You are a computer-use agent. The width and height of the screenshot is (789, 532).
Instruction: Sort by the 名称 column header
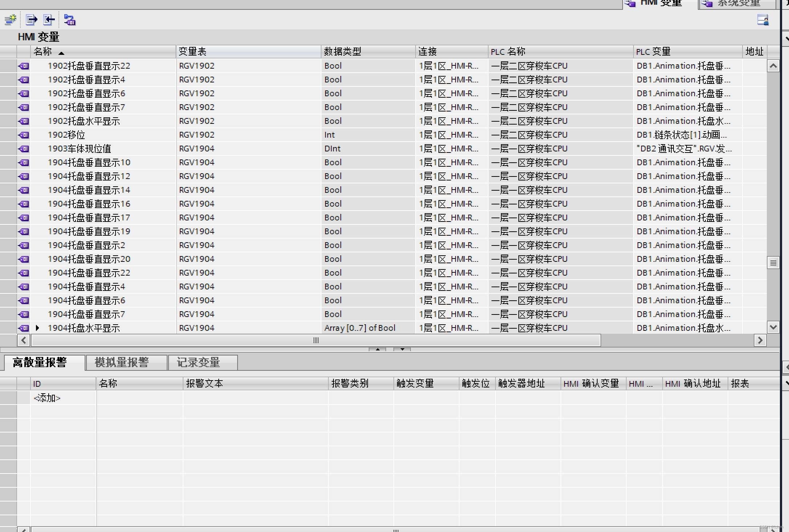tap(43, 52)
